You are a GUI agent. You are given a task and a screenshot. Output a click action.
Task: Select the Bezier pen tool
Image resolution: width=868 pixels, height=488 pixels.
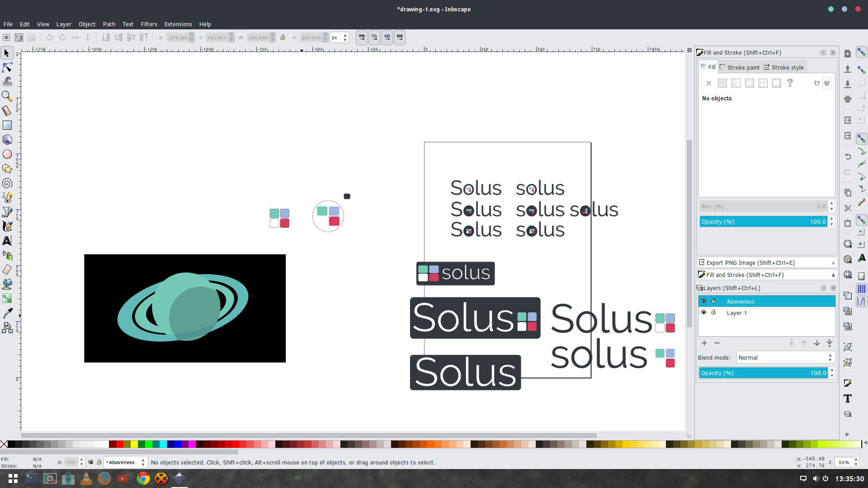coord(7,212)
